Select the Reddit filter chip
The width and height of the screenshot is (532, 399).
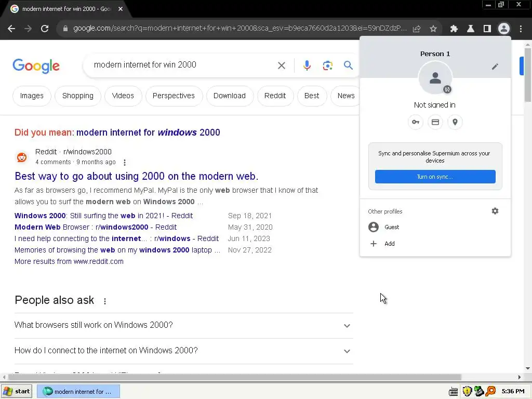point(275,96)
